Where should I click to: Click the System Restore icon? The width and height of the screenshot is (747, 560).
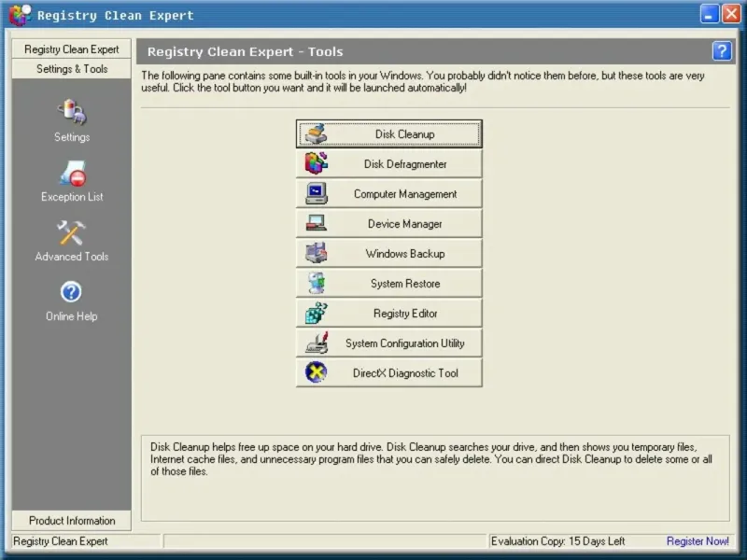click(x=316, y=283)
